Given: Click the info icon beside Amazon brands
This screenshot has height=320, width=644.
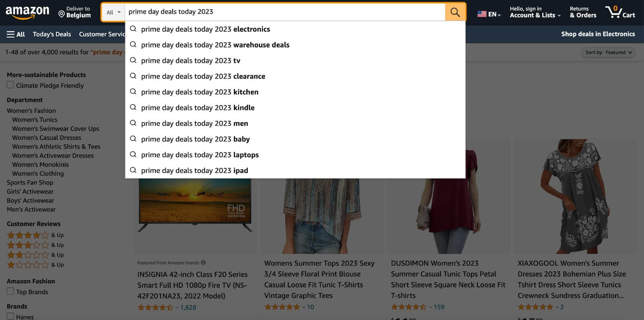Looking at the screenshot, I should tap(203, 263).
